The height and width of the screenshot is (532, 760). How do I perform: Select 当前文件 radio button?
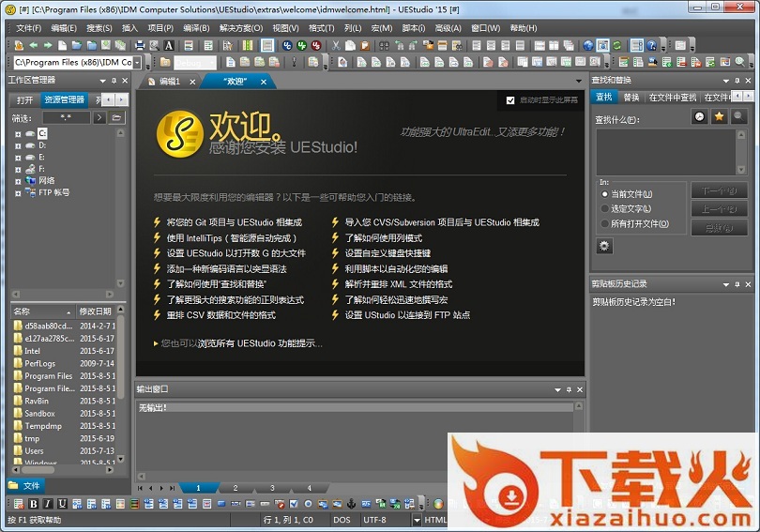point(604,194)
